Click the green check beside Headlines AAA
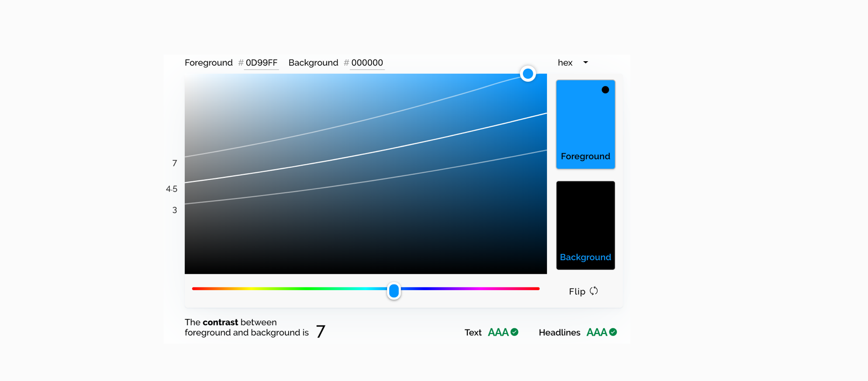 click(x=613, y=332)
